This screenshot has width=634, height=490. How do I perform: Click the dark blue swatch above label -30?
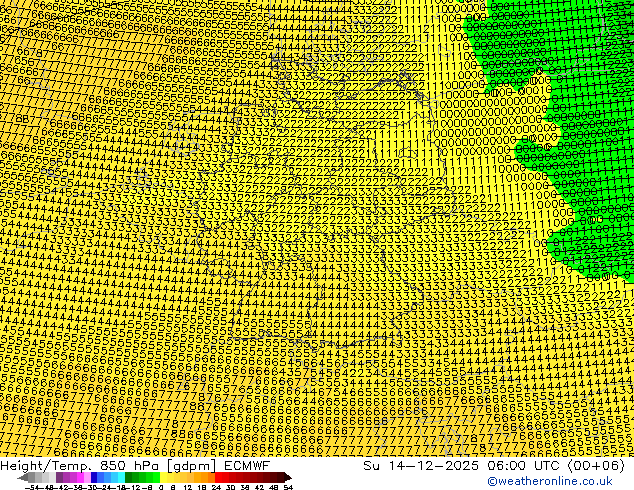[x=94, y=477]
